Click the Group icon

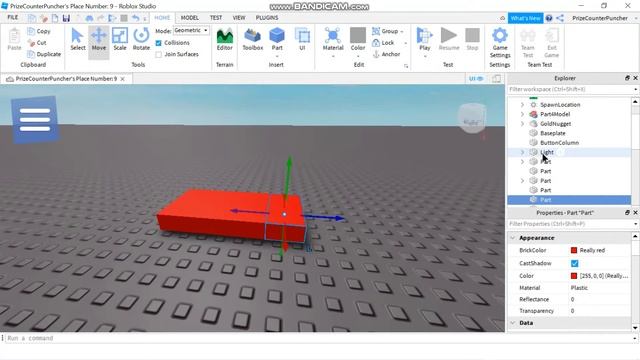point(376,31)
